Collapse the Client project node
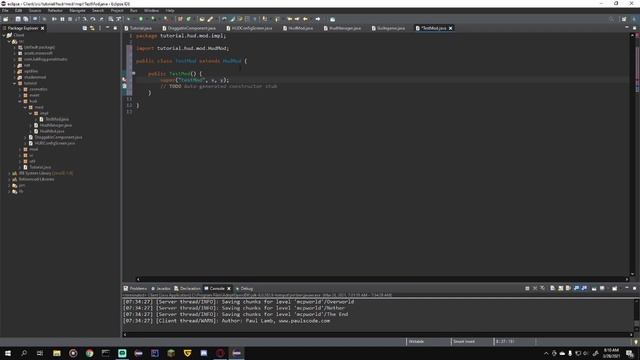Screen dimensions: 640x360 click(x=4, y=36)
